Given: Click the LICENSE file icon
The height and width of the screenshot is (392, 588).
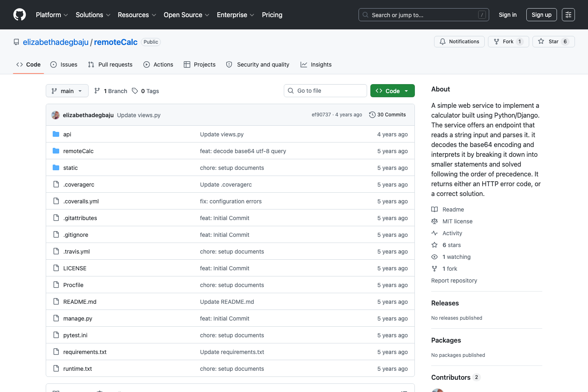Looking at the screenshot, I should click(x=56, y=268).
